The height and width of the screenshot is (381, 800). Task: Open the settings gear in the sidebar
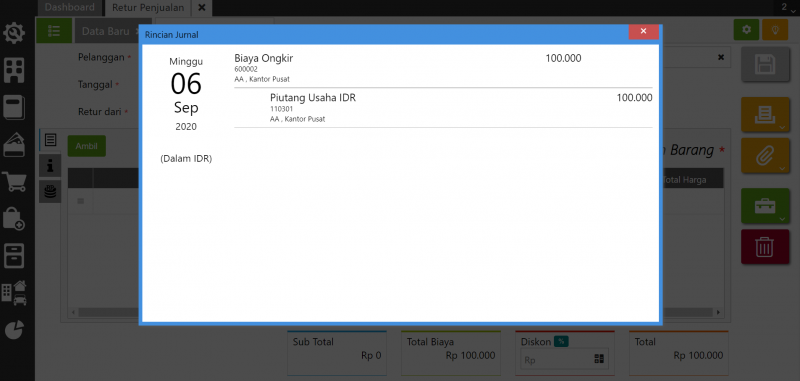click(x=14, y=34)
